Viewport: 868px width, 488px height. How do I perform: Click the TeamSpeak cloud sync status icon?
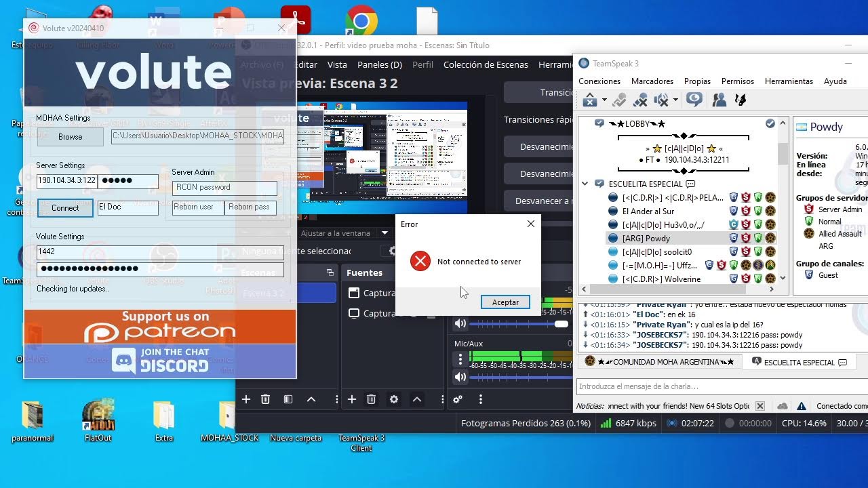click(783, 406)
